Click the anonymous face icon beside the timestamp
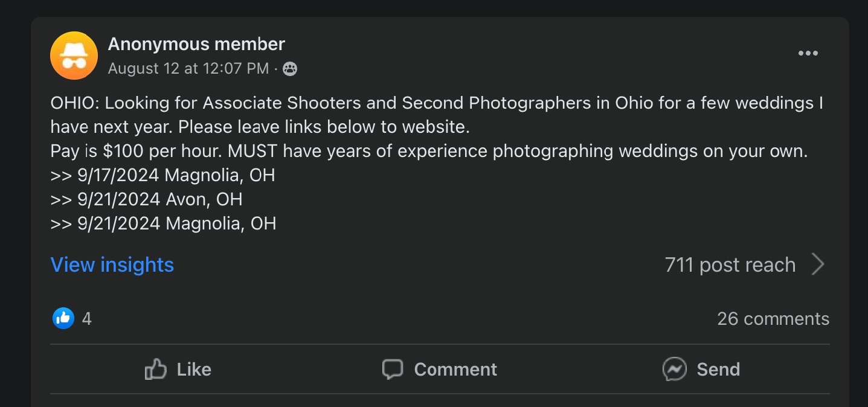The height and width of the screenshot is (407, 868). click(x=291, y=69)
